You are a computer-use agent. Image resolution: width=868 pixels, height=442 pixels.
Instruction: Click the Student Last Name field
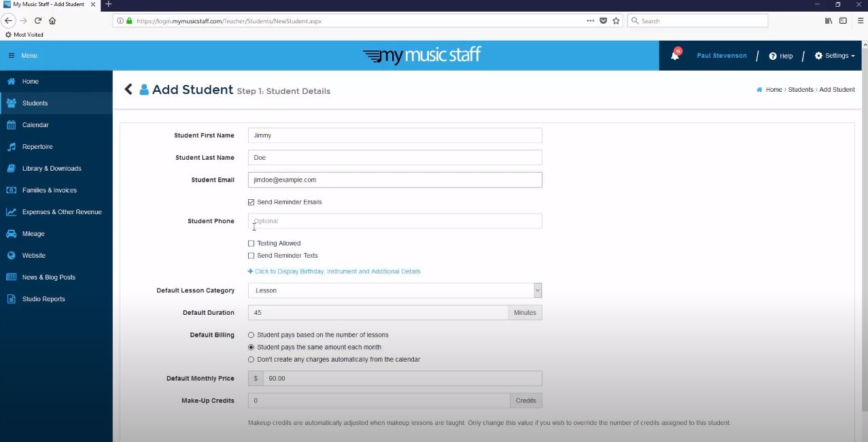click(x=395, y=158)
